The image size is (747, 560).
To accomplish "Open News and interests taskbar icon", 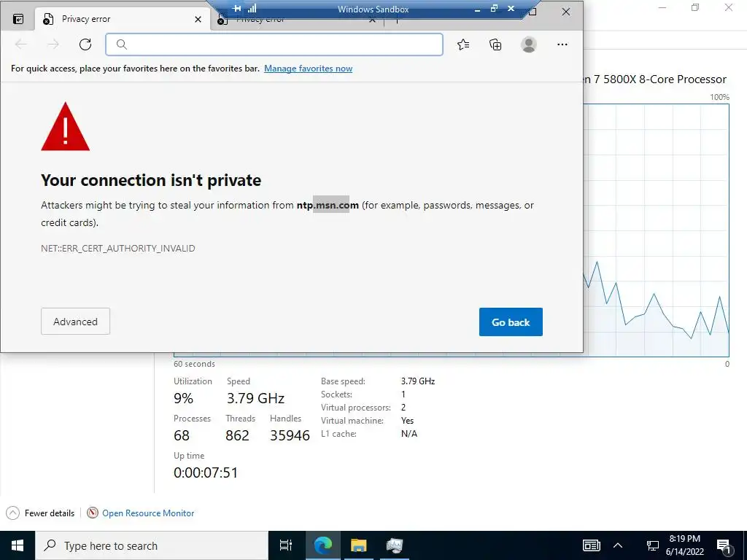I will (x=591, y=545).
